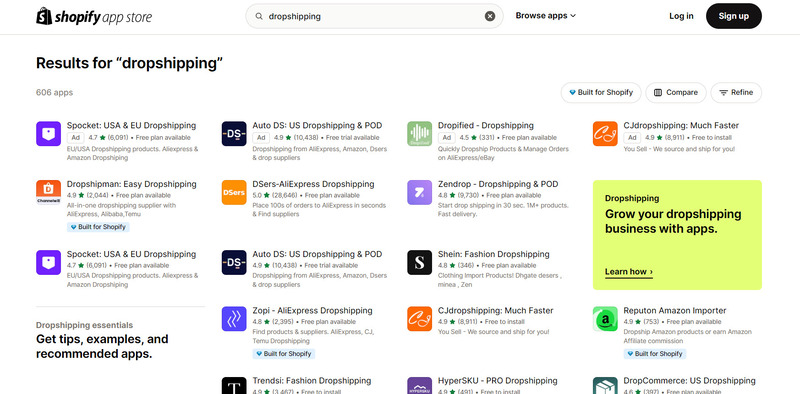Click Built for Shopify badge under Reputon
This screenshot has width=800, height=394.
pos(655,354)
